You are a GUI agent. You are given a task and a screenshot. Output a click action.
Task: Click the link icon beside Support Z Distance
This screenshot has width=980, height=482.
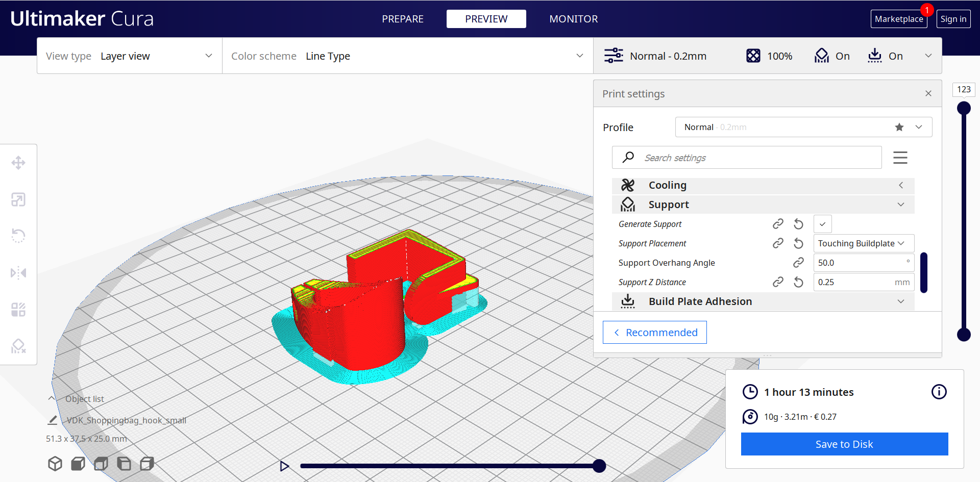click(x=778, y=282)
